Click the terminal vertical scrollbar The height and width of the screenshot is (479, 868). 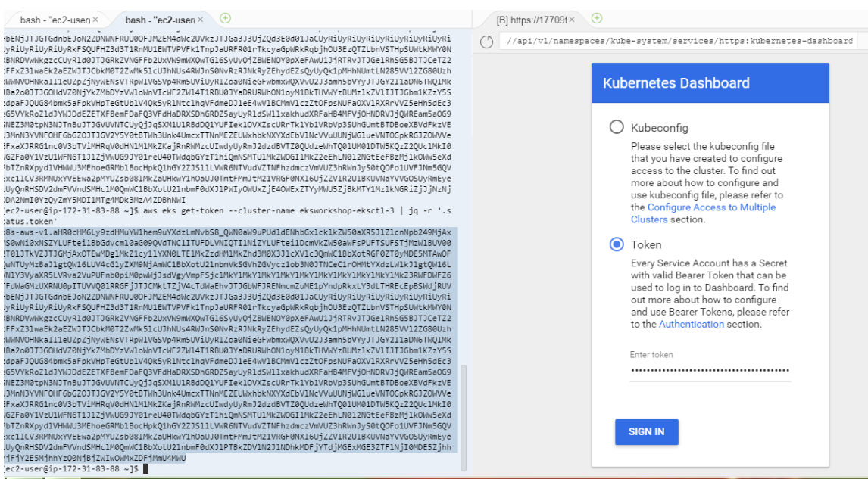(464, 409)
